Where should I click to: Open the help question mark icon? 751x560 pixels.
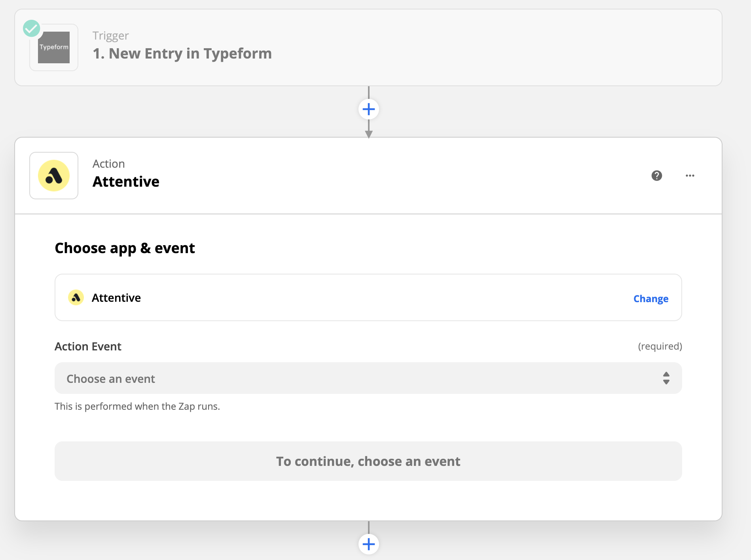(x=657, y=176)
